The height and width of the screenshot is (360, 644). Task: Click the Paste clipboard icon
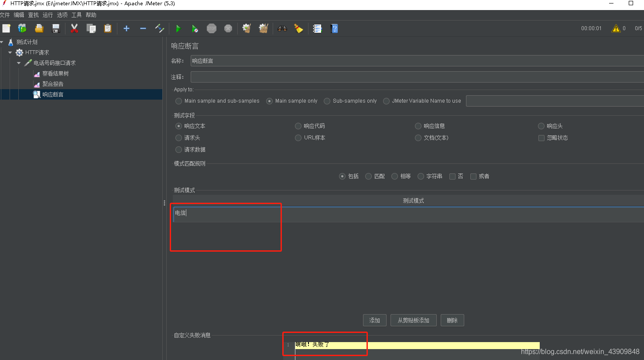pos(108,28)
